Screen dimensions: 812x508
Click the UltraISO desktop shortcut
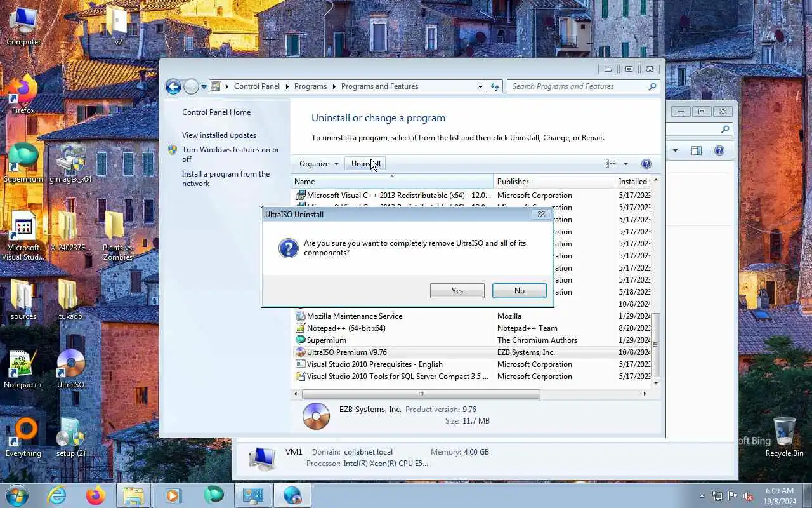tap(70, 369)
